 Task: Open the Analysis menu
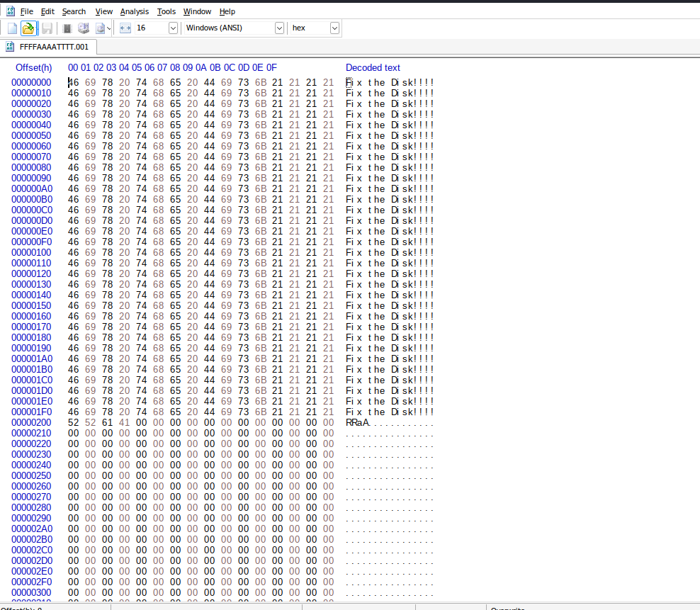[135, 11]
